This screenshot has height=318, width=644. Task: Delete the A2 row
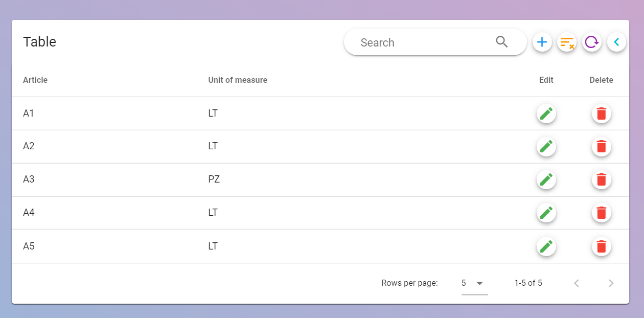pyautogui.click(x=602, y=147)
